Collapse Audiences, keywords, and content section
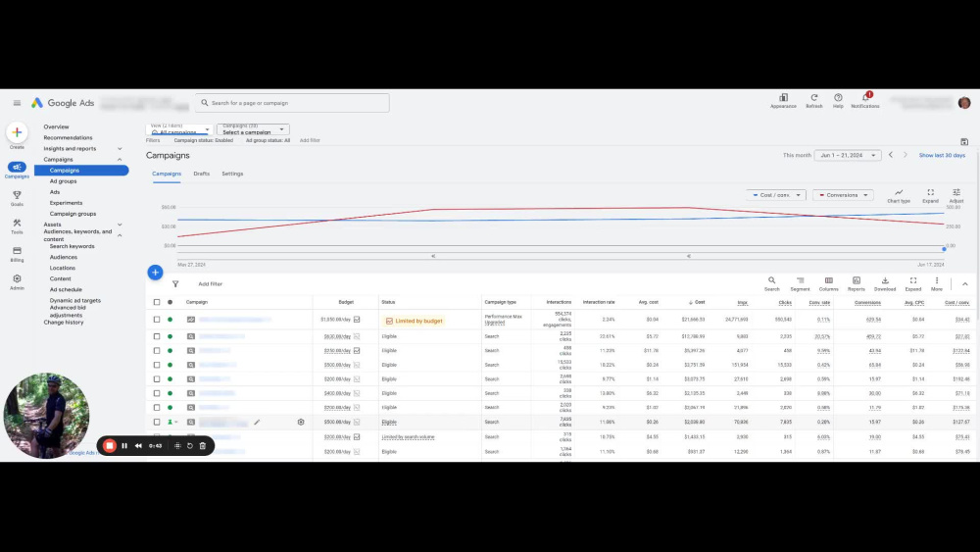 coord(120,235)
